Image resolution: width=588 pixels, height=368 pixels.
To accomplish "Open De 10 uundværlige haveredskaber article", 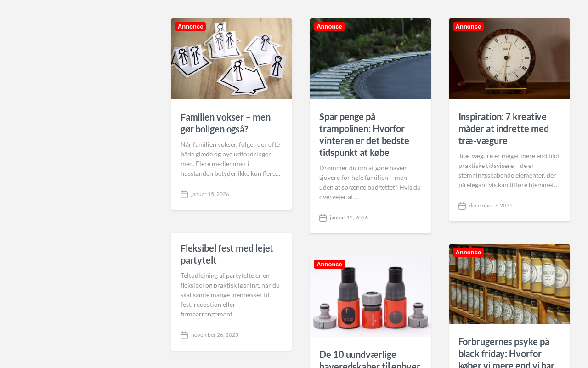I will click(x=370, y=358).
